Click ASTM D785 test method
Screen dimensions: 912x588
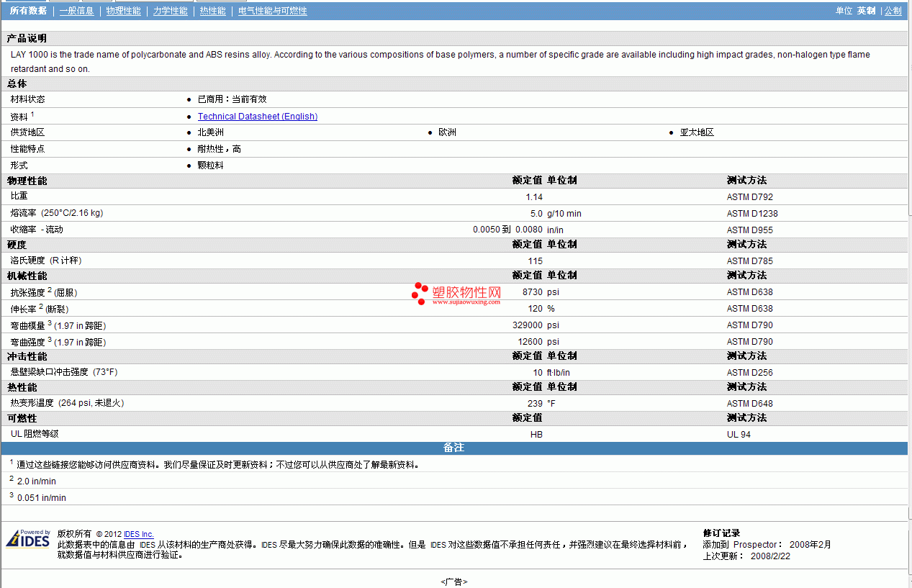click(x=750, y=261)
